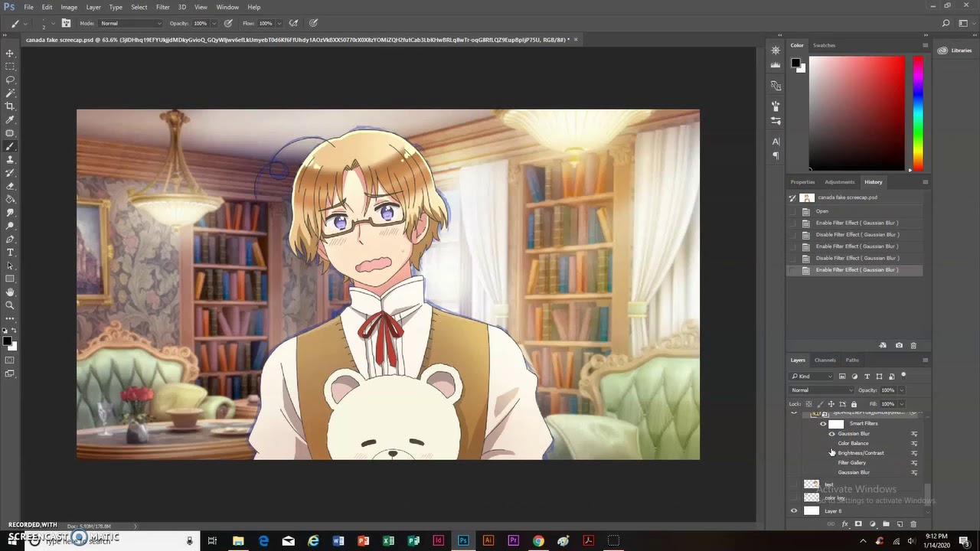980x551 pixels.
Task: Select the Paint Bucket tool
Action: (x=10, y=199)
